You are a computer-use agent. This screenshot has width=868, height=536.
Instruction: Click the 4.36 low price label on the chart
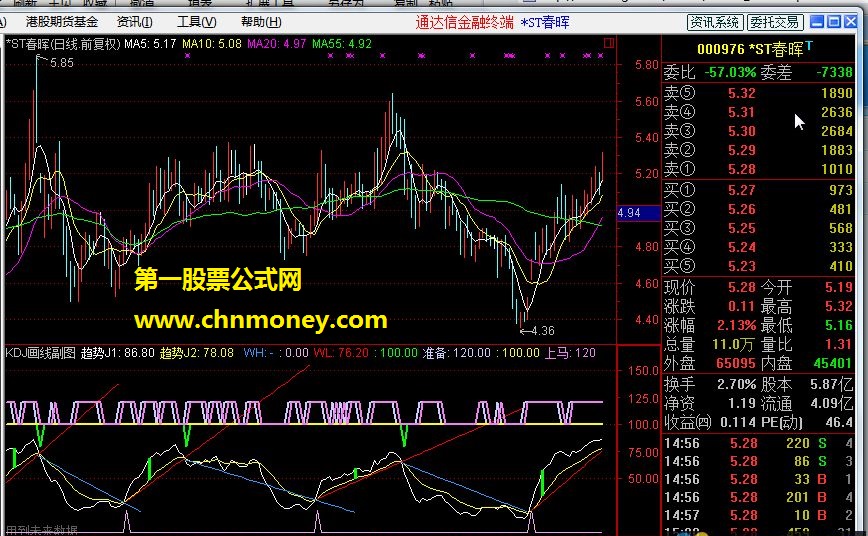click(x=542, y=331)
